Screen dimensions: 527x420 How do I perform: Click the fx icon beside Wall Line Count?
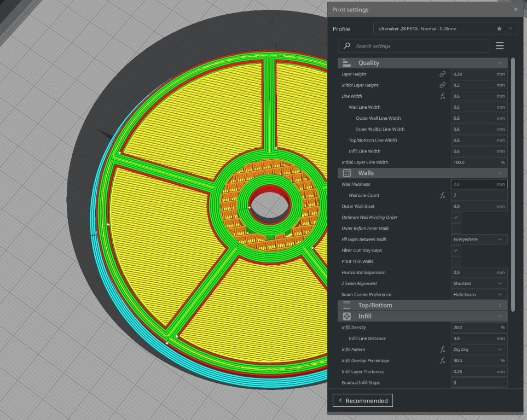coord(442,195)
